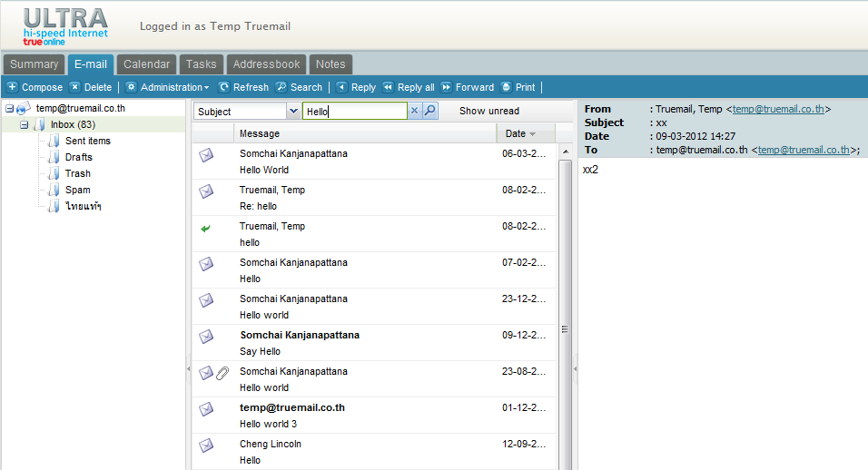This screenshot has height=470, width=868.
Task: Select the Drafts folder
Action: [x=79, y=157]
